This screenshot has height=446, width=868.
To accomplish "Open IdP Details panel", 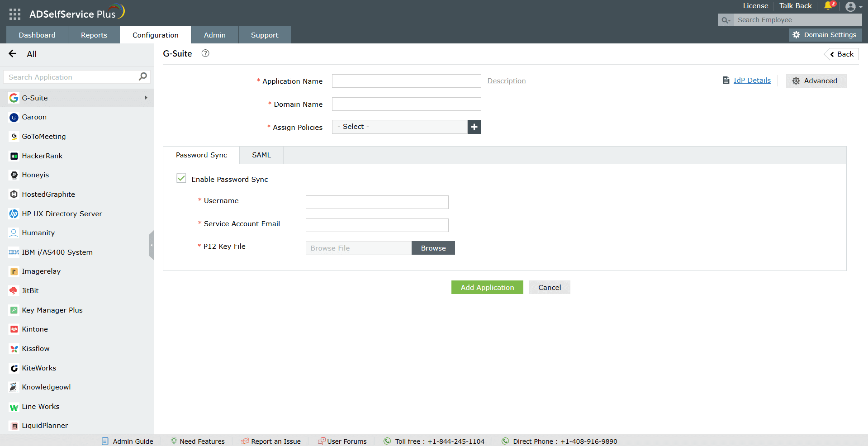I will (x=752, y=81).
